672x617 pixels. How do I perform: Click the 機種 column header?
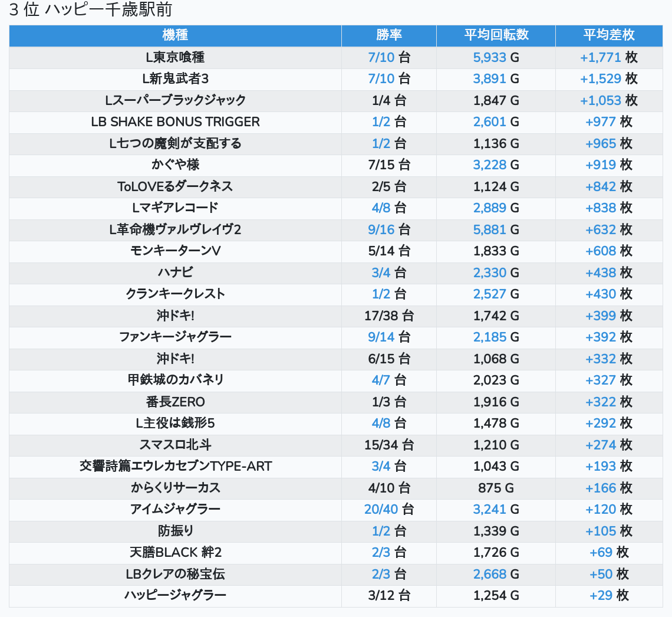(x=175, y=35)
